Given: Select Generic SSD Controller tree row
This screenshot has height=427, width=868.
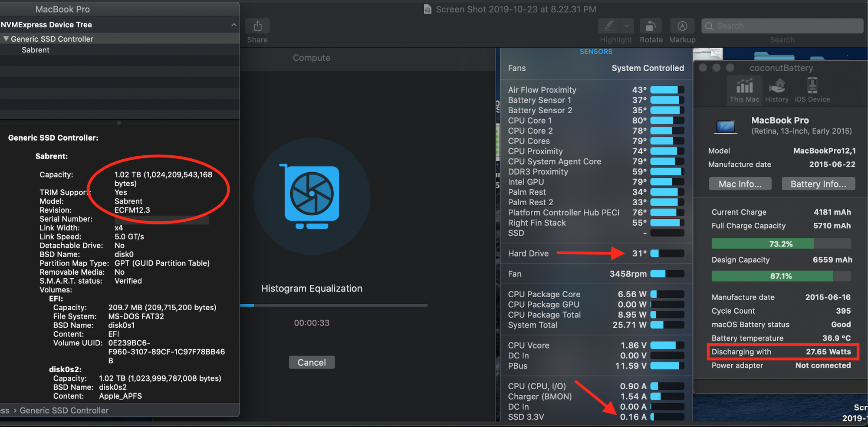Looking at the screenshot, I should point(119,39).
